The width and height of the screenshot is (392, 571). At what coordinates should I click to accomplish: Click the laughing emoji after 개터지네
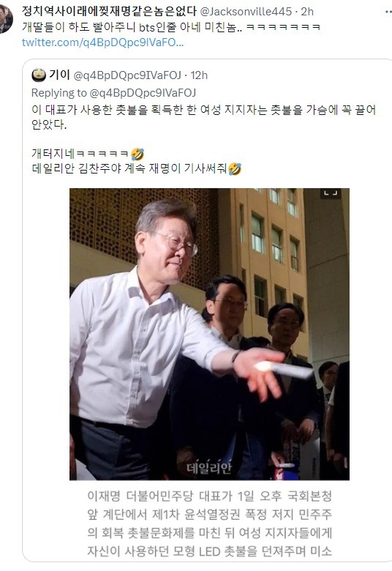click(x=137, y=154)
